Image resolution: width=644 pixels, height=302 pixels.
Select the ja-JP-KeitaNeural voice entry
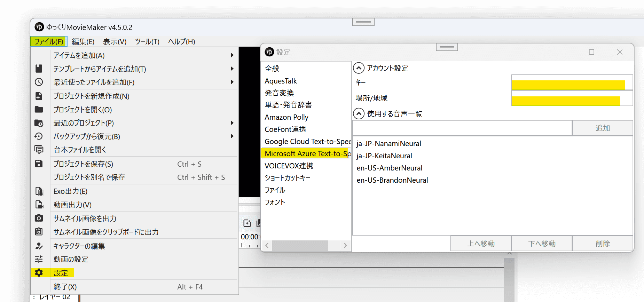click(x=384, y=156)
